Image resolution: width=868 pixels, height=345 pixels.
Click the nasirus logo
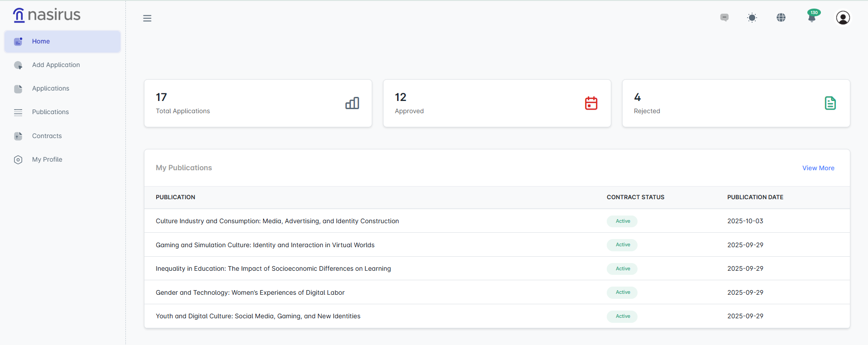click(47, 15)
